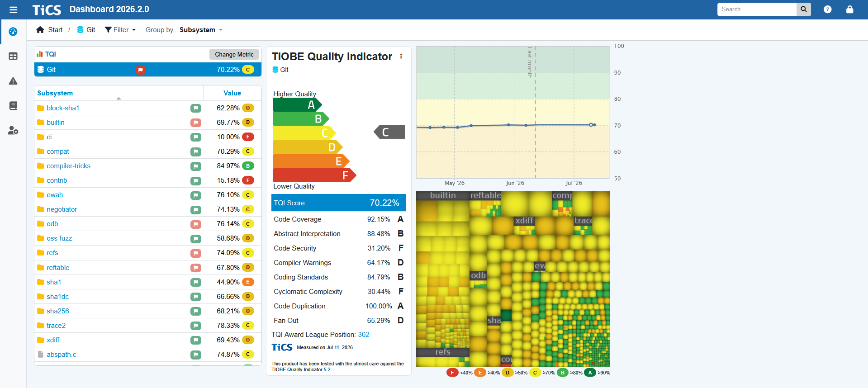Viewport: 868px width, 388px height.
Task: Click the Git database icon in breadcrumb
Action: tap(80, 30)
